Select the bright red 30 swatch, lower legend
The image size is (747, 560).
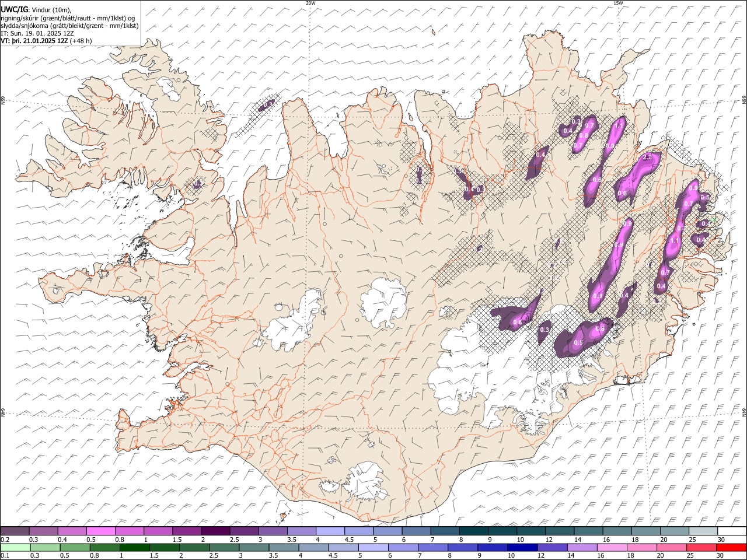(731, 548)
